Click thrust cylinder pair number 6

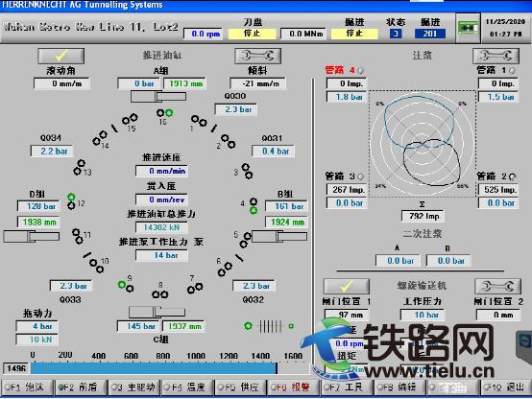tap(225, 270)
